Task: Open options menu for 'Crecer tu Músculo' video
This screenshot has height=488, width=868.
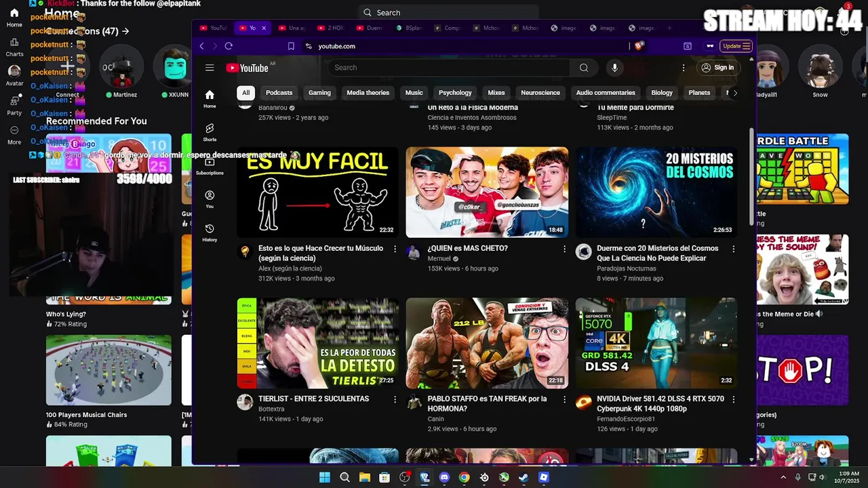Action: pyautogui.click(x=395, y=249)
